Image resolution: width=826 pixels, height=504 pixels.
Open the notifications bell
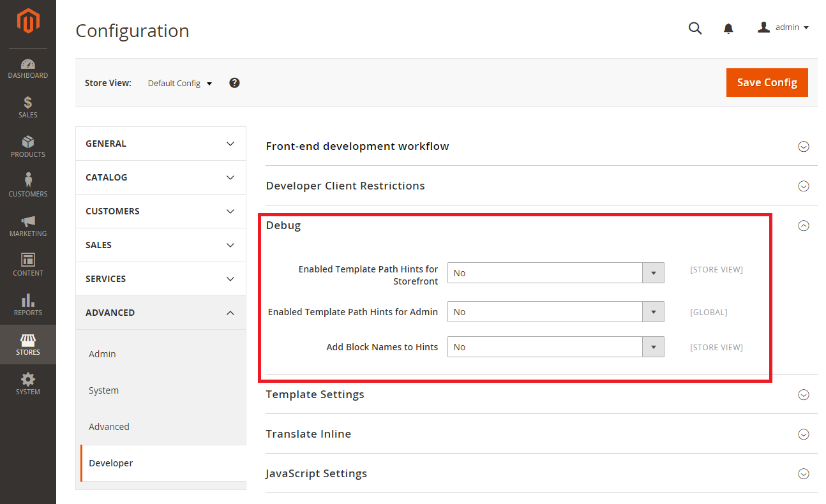click(728, 28)
